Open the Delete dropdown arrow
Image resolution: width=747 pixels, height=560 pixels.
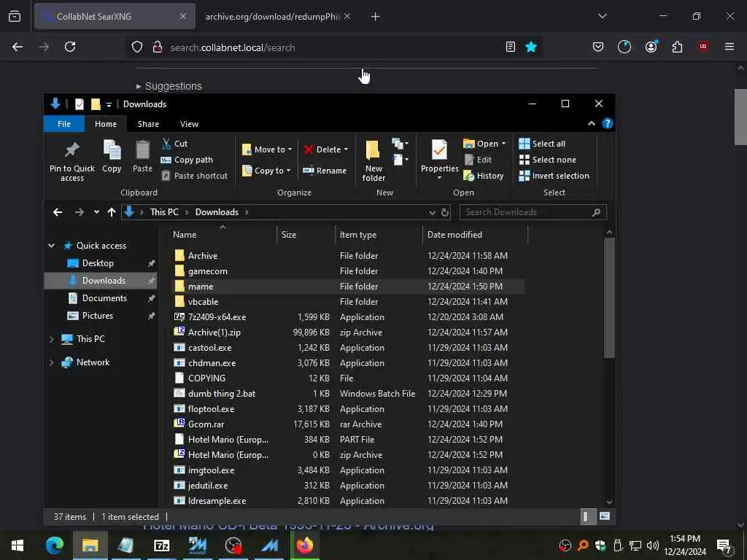(346, 149)
